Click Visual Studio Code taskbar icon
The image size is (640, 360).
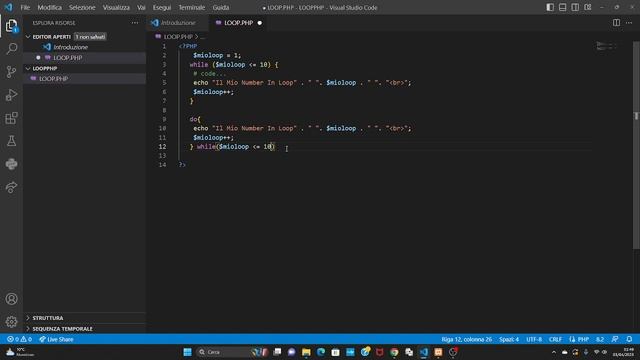point(424,352)
